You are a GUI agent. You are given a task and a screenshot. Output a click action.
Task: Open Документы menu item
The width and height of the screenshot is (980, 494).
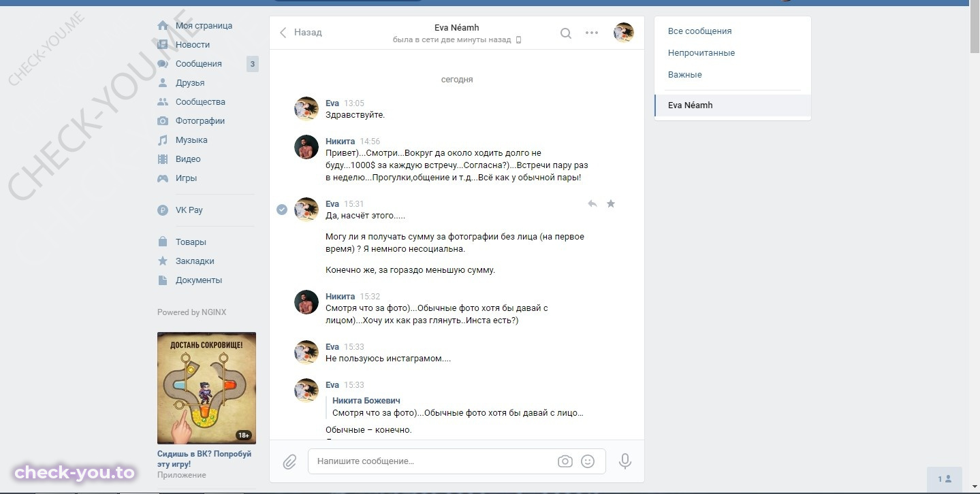tap(199, 280)
